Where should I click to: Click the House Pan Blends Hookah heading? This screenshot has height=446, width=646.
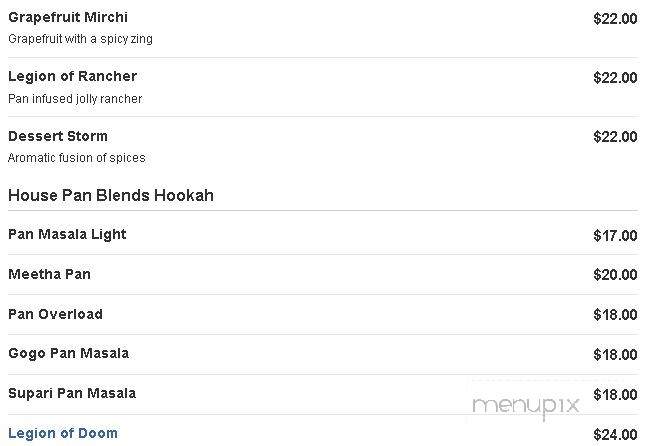tap(111, 195)
